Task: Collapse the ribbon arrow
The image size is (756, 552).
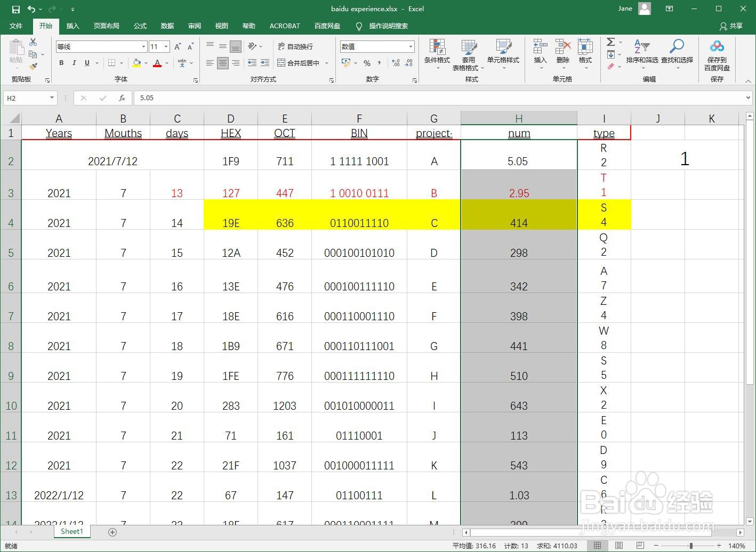Action: pos(748,81)
